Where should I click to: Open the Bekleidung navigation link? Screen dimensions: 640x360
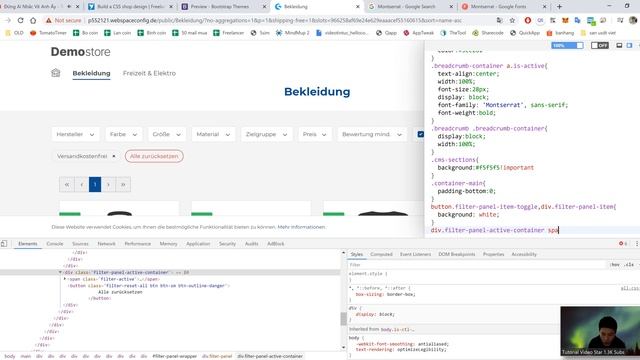[91, 73]
